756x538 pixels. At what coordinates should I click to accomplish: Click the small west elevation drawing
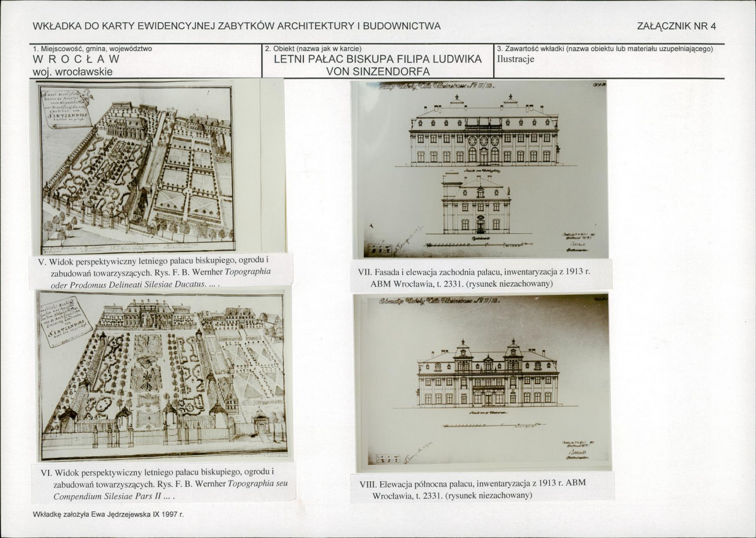click(x=476, y=203)
